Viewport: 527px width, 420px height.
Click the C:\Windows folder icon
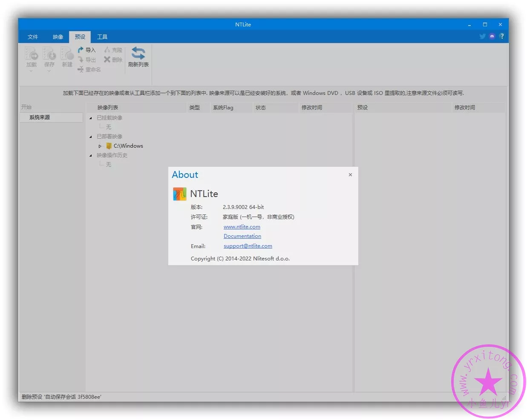click(x=109, y=146)
